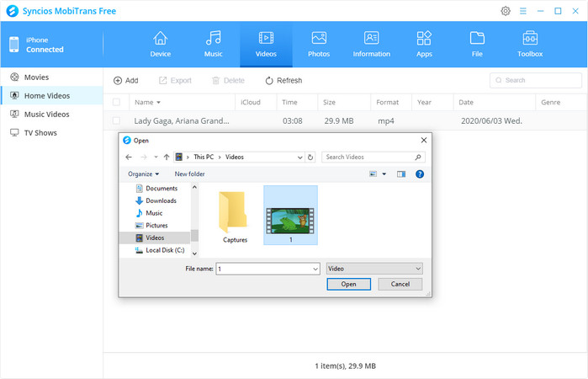Refresh the Open dialog folder
588x379 pixels.
coord(310,157)
